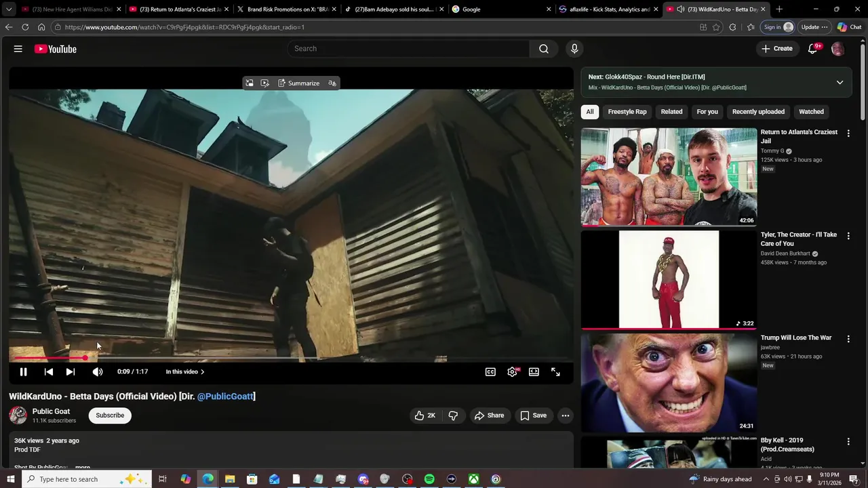The image size is (868, 488).
Task: Start voice search with microphone icon
Action: (x=574, y=49)
